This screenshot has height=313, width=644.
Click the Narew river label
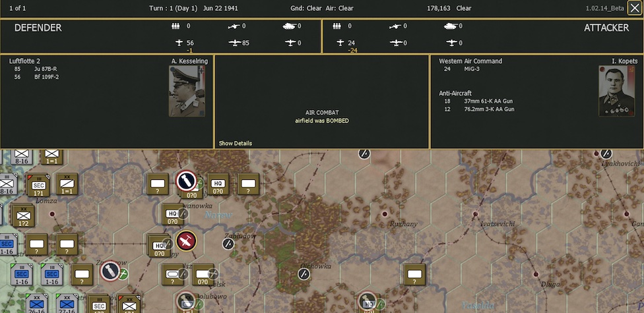pos(218,215)
